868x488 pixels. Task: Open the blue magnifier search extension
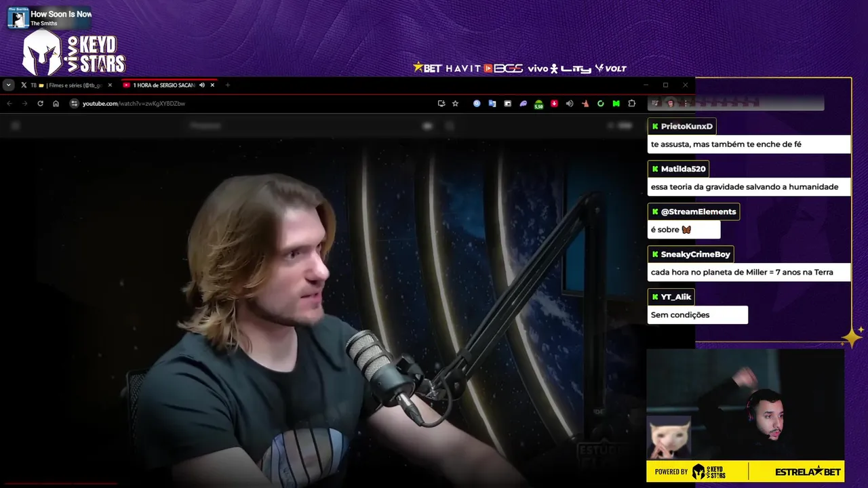(477, 104)
